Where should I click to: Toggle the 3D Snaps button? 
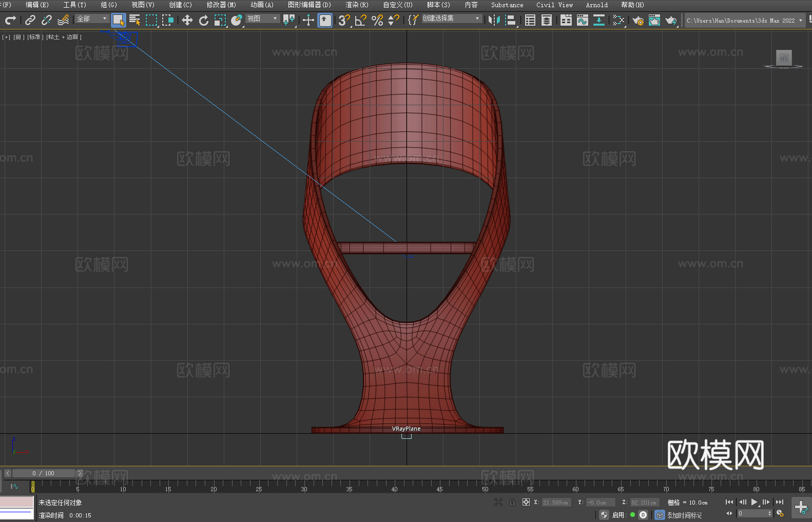[344, 20]
